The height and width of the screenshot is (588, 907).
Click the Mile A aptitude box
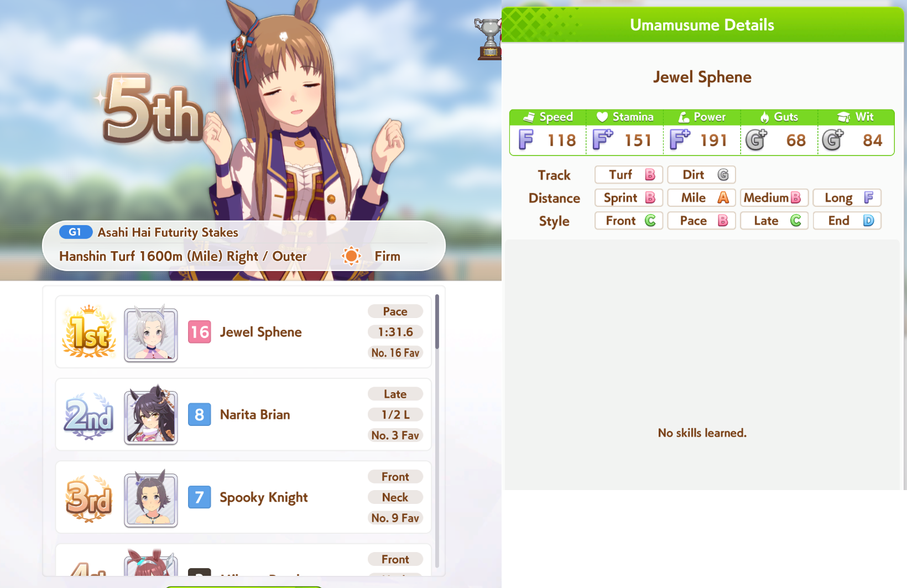click(701, 197)
